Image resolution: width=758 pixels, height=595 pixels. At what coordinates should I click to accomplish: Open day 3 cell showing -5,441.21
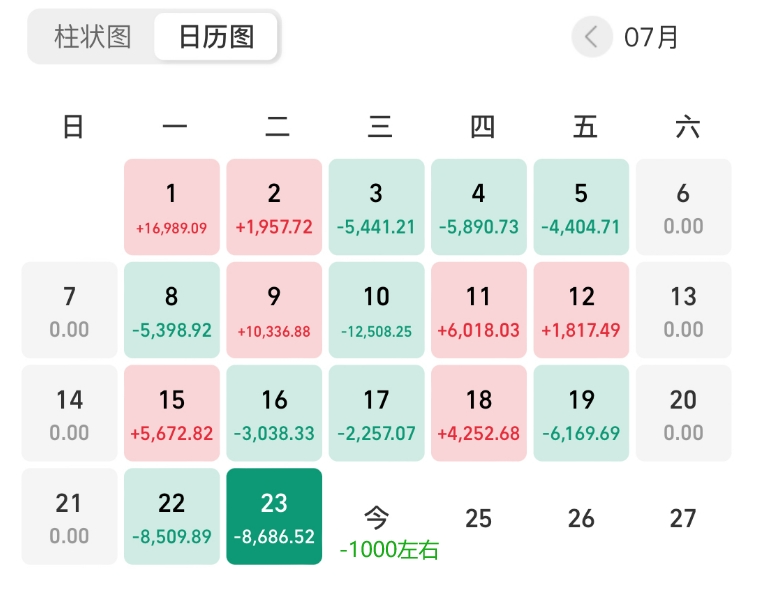pyautogui.click(x=377, y=207)
